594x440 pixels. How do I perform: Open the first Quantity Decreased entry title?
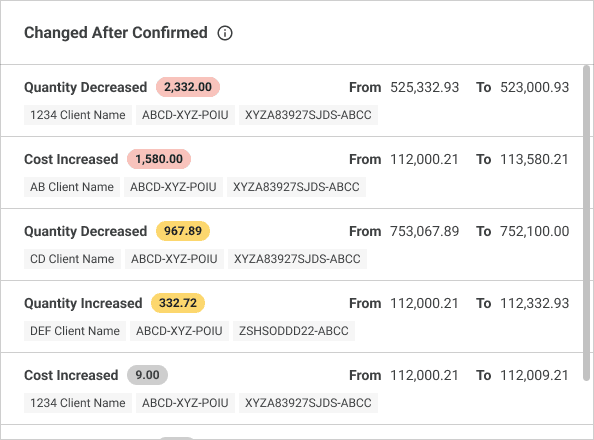click(86, 87)
